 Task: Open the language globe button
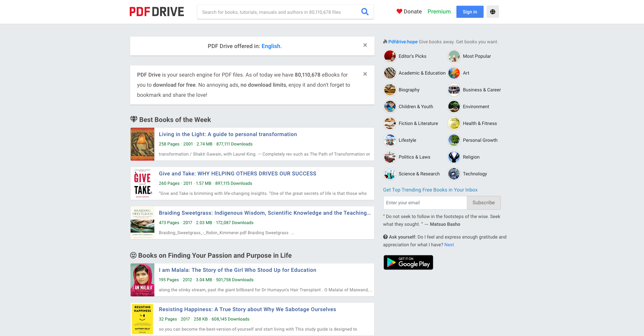point(493,12)
